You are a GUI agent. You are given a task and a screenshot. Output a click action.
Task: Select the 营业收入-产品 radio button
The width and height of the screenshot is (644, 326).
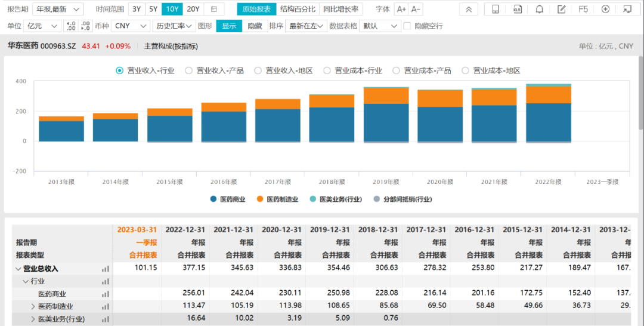(189, 70)
